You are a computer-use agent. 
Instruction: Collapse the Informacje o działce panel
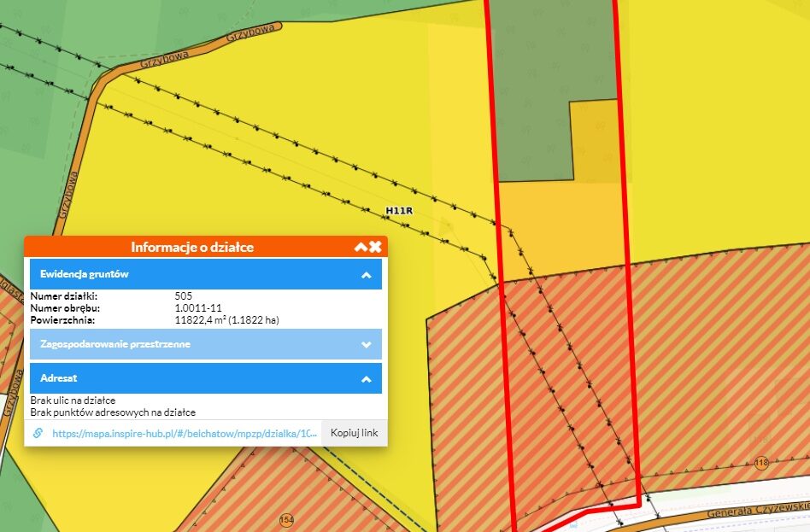tap(361, 247)
